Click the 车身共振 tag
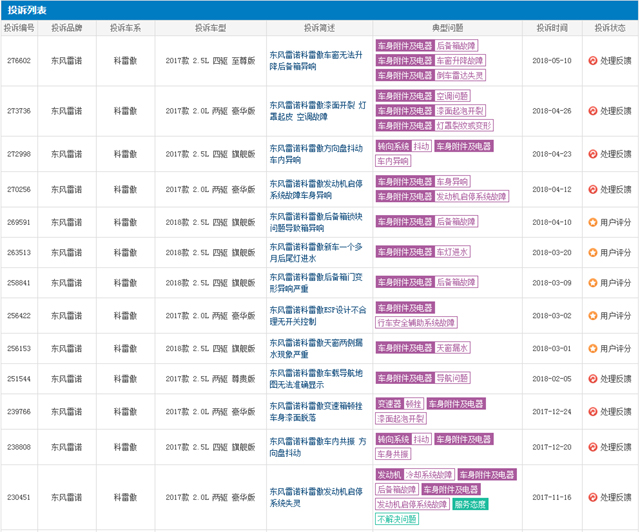Viewport: 640px width, 532px height. point(393,454)
